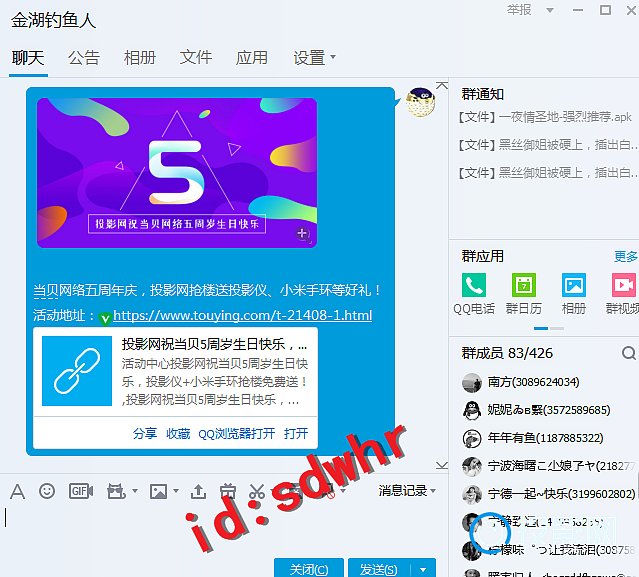Click the chain link icon in link card
This screenshot has height=577, width=639.
[77, 371]
